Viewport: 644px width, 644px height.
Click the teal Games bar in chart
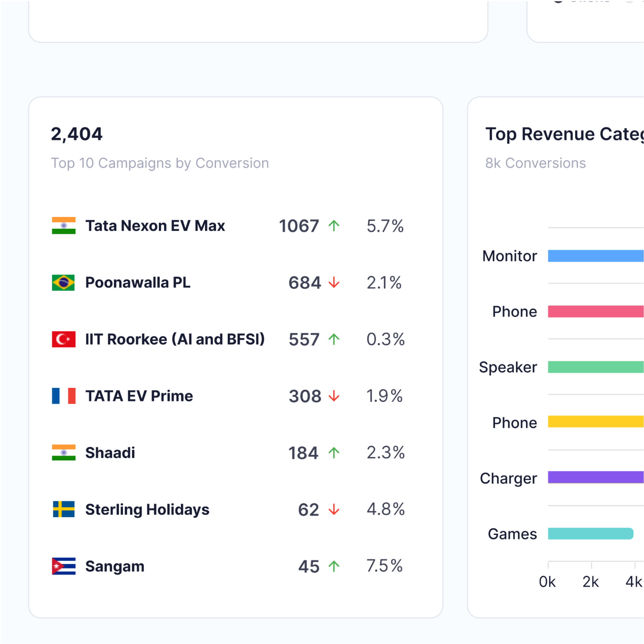590,534
